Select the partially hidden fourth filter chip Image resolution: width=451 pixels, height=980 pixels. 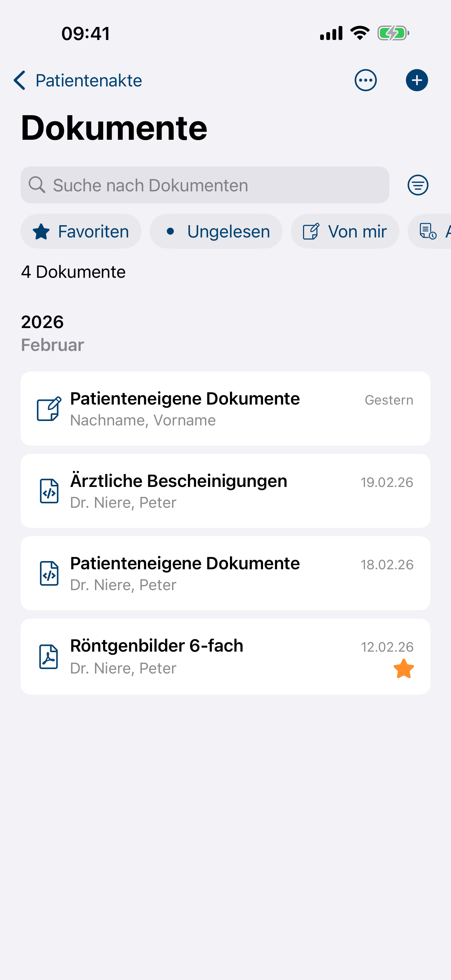(430, 231)
